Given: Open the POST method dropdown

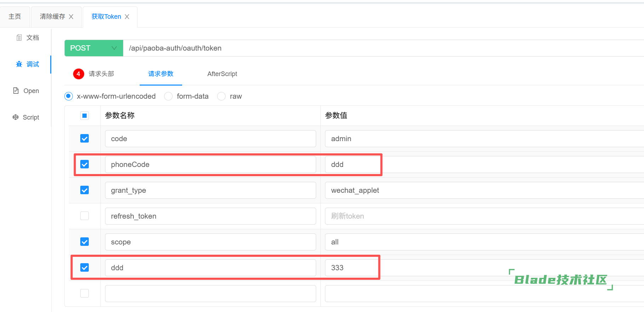Looking at the screenshot, I should [94, 48].
